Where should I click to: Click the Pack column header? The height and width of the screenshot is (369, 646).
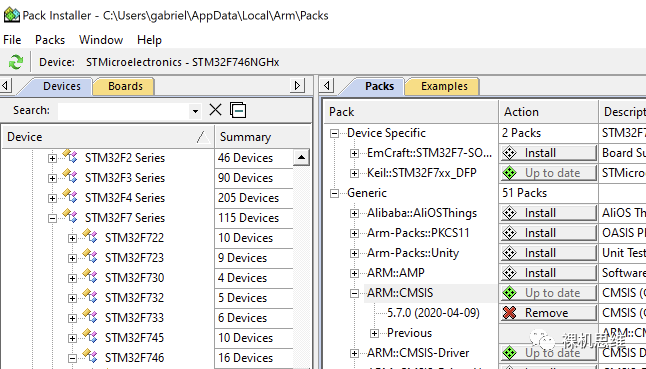coord(411,112)
